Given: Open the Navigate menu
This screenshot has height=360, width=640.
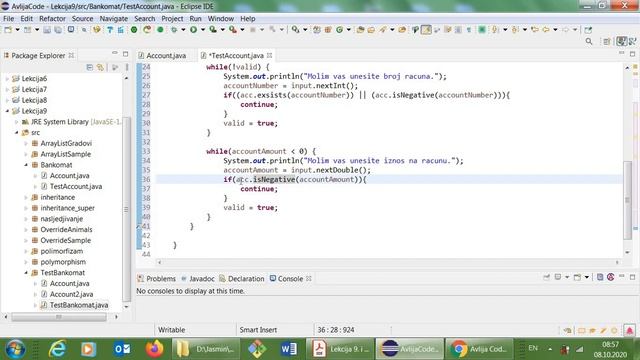Looking at the screenshot, I should click(x=113, y=18).
